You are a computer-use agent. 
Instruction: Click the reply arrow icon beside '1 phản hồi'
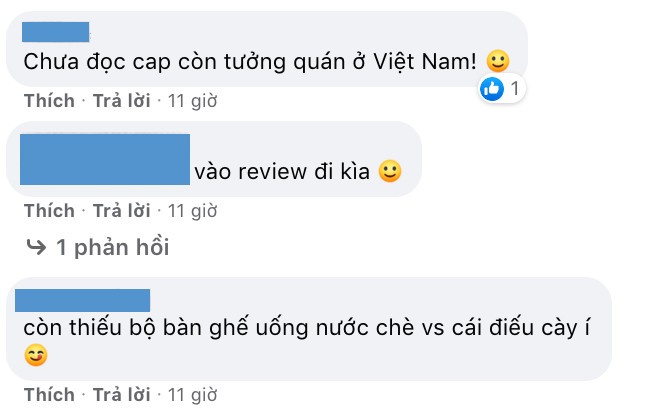(36, 247)
